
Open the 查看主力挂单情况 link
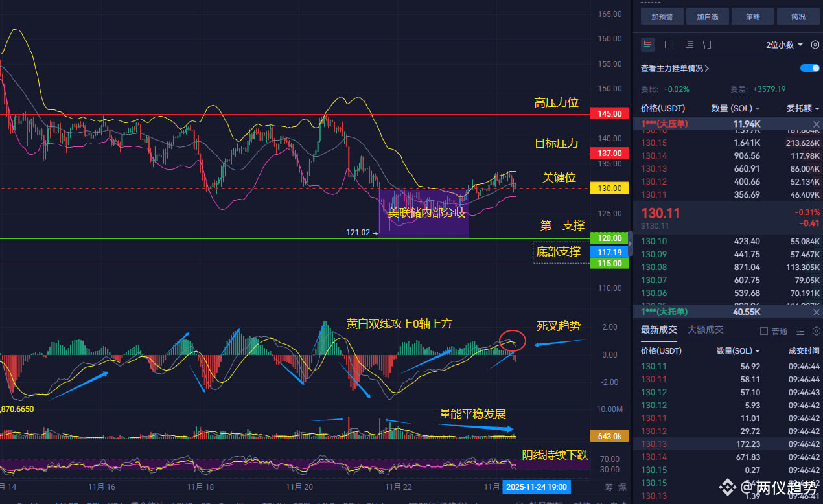point(675,68)
